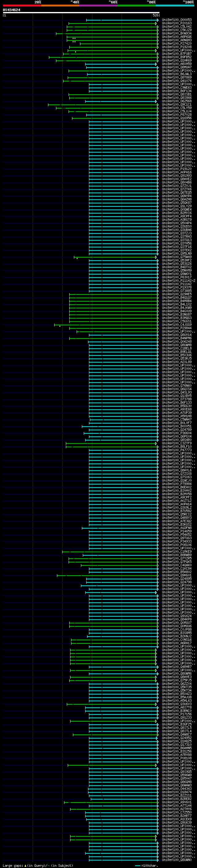
Task: Select hit label UniRef100_A8XH59
Action: [177, 64]
